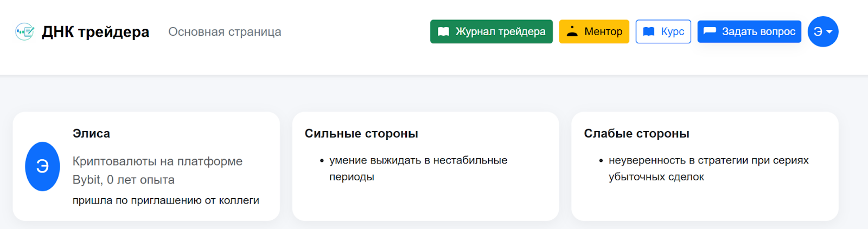Click the Элиса profile name
868x229 pixels.
point(91,134)
